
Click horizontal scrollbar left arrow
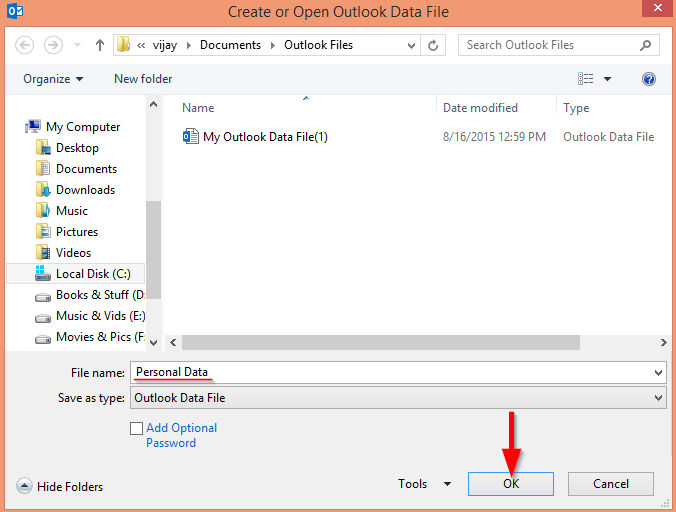pyautogui.click(x=173, y=343)
